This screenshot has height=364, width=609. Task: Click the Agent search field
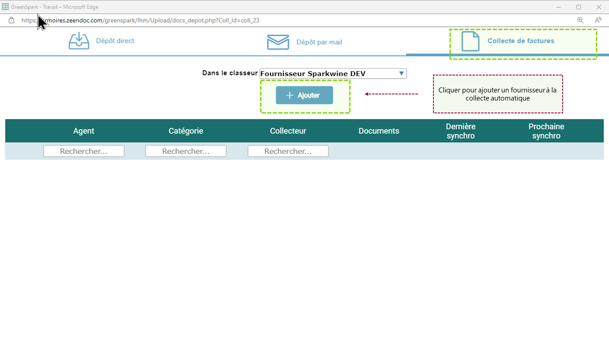click(84, 151)
